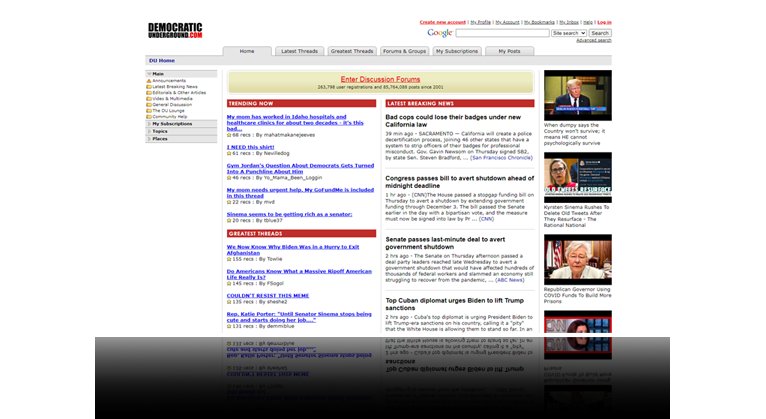Viewport: 766px width, 419px height.
Task: Open the Republican Governor COVID funds thumbnail
Action: (578, 259)
